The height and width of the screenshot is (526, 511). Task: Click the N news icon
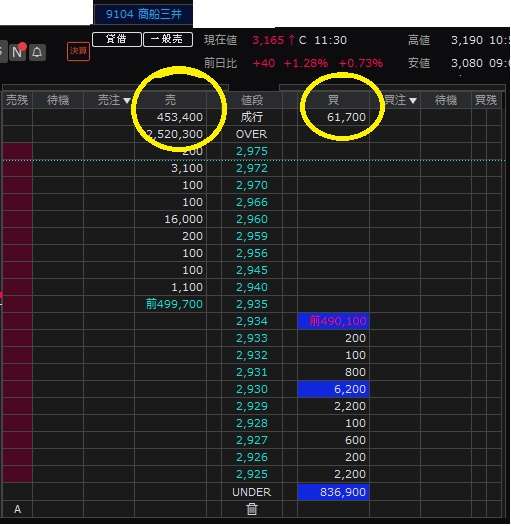pos(17,52)
